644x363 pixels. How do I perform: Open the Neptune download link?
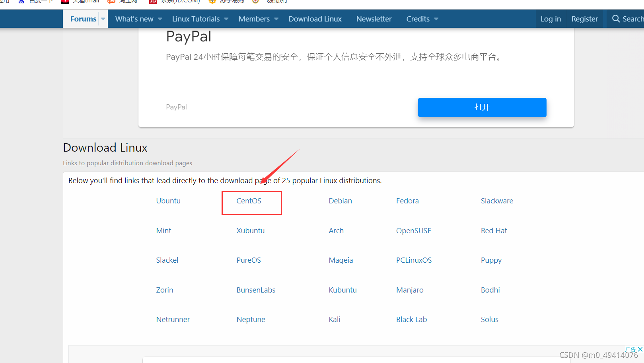coord(251,320)
